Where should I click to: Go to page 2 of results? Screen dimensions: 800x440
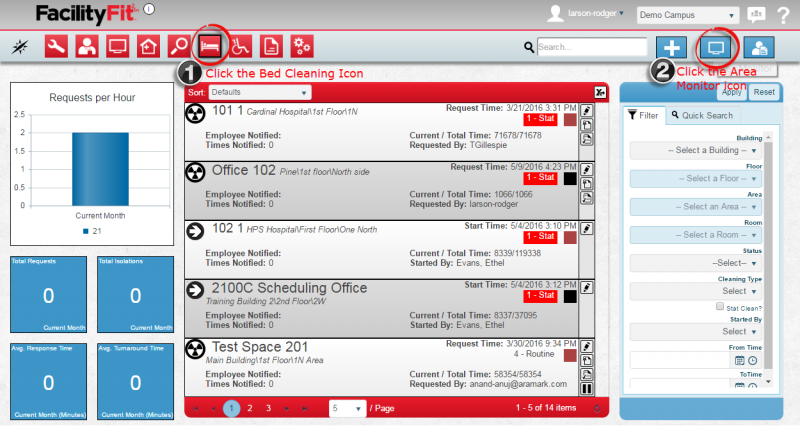pos(249,408)
